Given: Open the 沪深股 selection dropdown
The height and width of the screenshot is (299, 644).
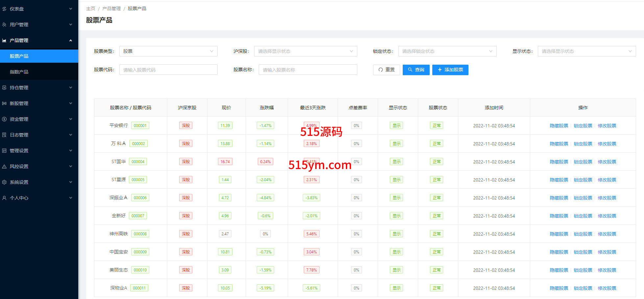Looking at the screenshot, I should pos(305,51).
